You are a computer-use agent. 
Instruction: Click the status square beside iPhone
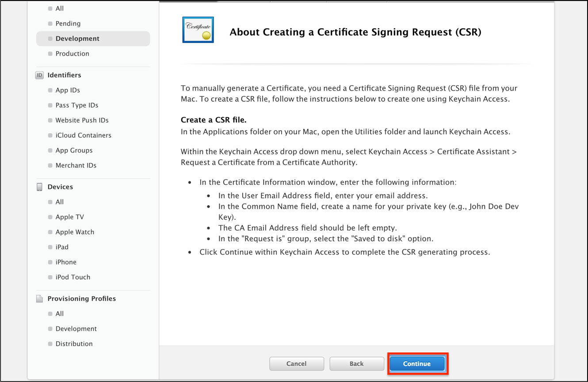50,262
